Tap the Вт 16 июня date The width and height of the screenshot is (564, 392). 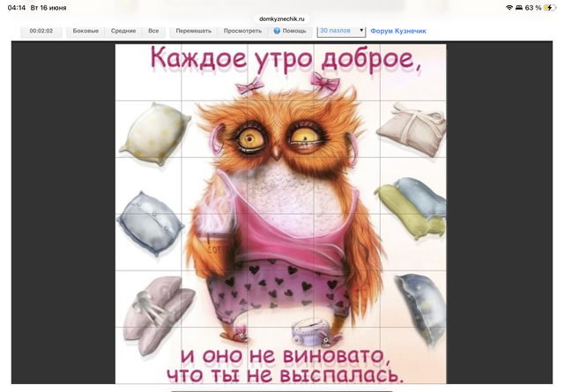[48, 8]
